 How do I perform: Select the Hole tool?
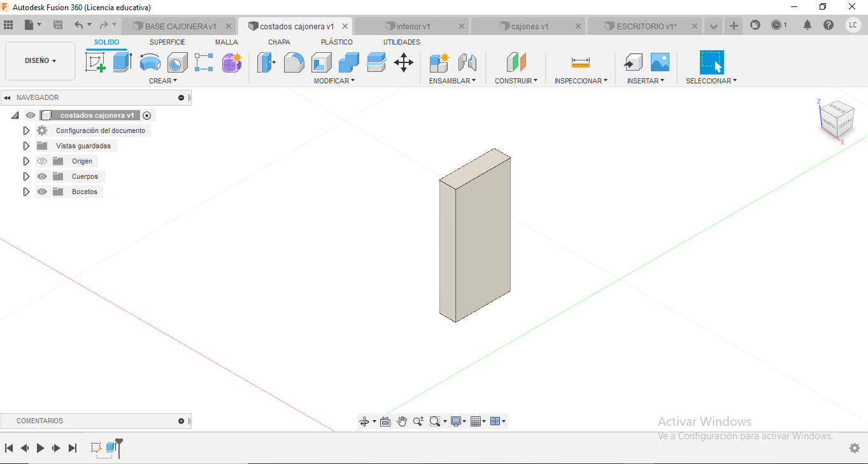pos(177,62)
